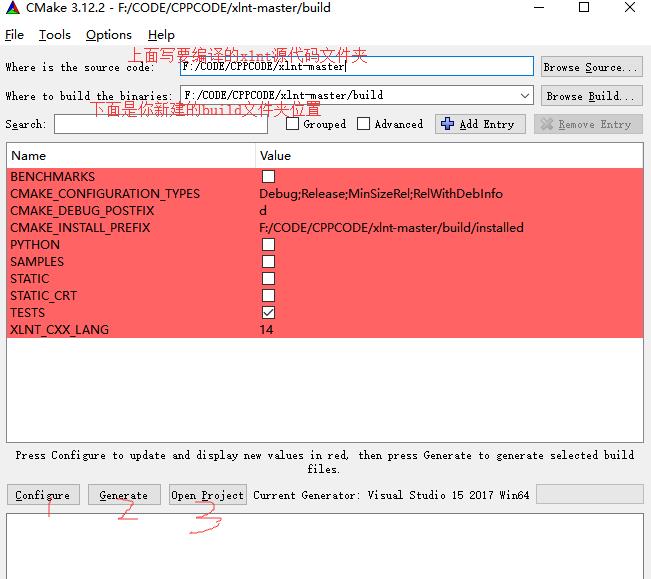Maximize the CMake window
Screen dimensions: 651x579
(584, 7)
